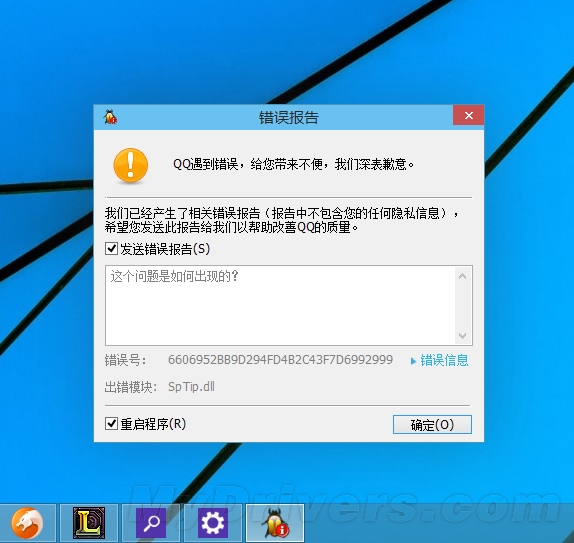Image resolution: width=574 pixels, height=543 pixels.
Task: Open the orange cheetah browser in taskbar
Action: click(27, 523)
